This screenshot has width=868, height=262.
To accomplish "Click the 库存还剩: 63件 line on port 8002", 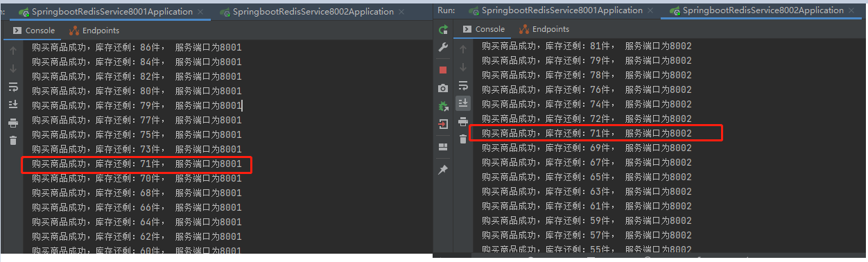I will pyautogui.click(x=587, y=191).
